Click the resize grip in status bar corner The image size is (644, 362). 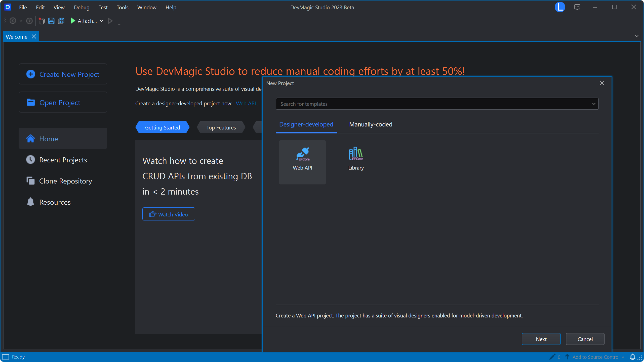pos(640,358)
